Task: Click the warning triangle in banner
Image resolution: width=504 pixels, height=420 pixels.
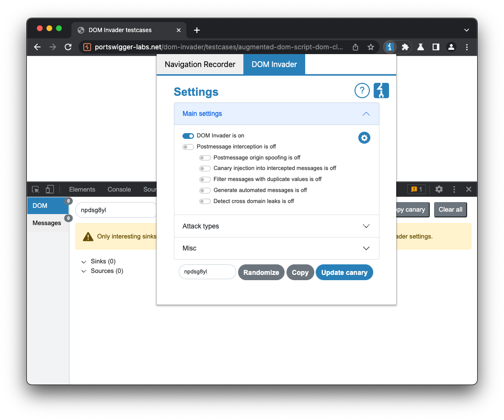Action: 88,237
